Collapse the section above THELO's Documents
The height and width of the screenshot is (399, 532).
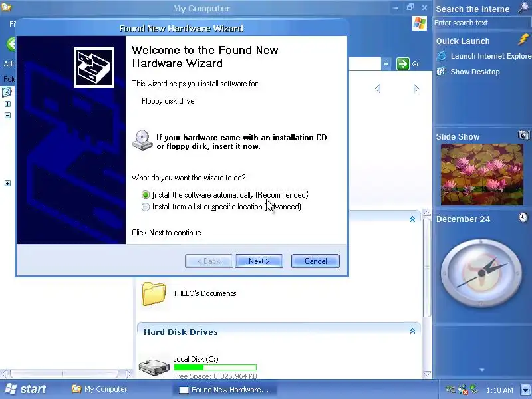pos(412,219)
